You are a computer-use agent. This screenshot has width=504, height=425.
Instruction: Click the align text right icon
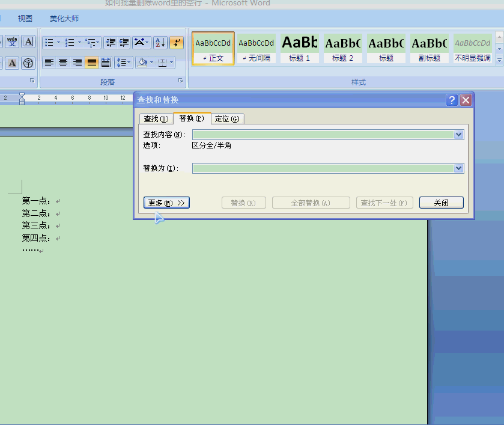click(x=77, y=63)
